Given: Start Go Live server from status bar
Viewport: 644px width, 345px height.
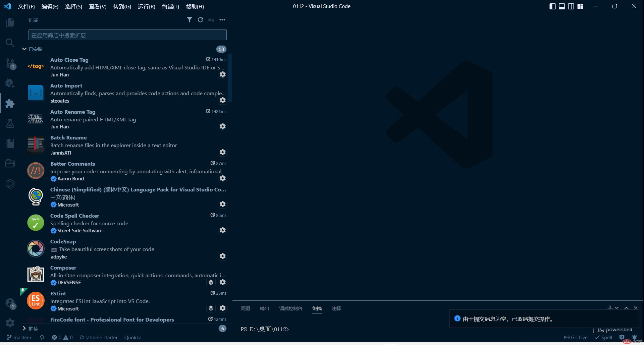Looking at the screenshot, I should (x=576, y=338).
